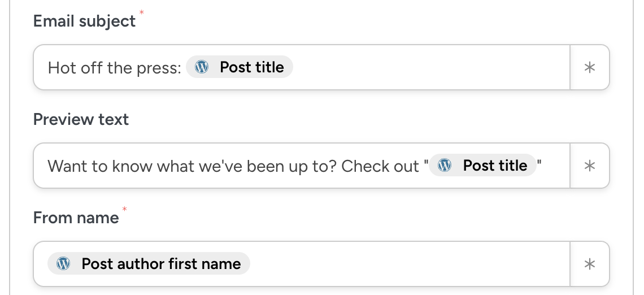
Task: Place cursor after the closing quote in Preview text
Action: 554,166
